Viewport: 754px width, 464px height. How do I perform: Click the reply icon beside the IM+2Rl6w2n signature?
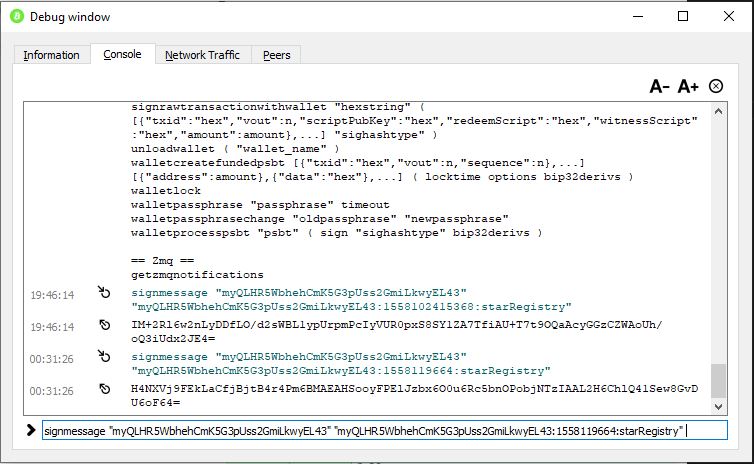[104, 325]
